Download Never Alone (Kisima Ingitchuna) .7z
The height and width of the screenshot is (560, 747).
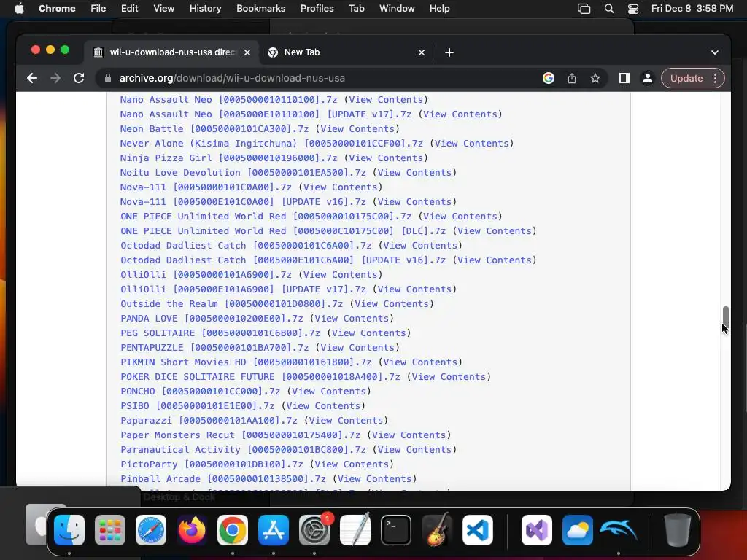[271, 144]
